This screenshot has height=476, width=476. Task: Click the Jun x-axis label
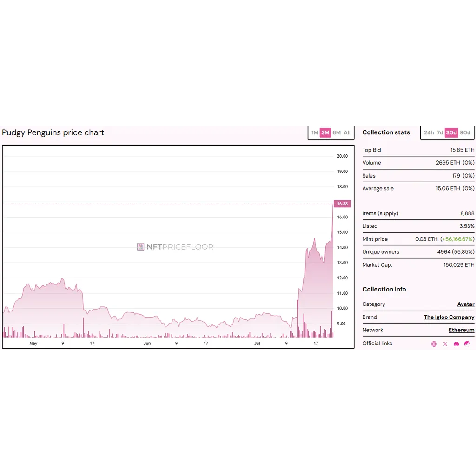(147, 344)
